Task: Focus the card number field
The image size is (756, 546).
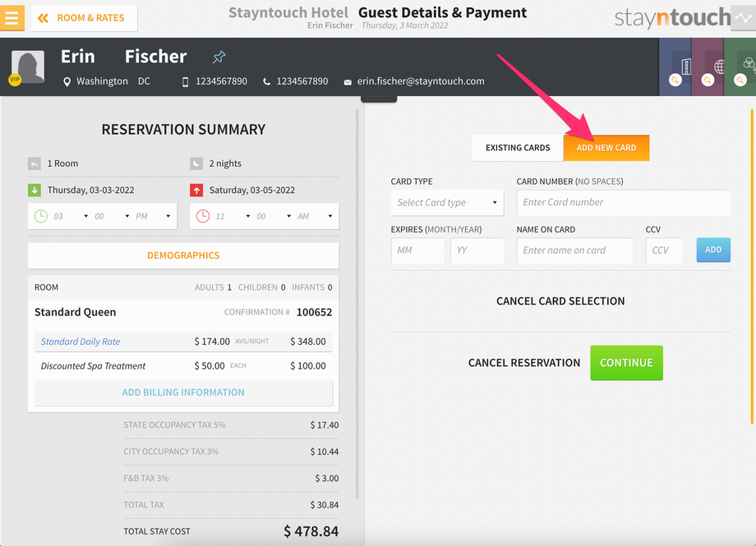Action: coord(624,203)
